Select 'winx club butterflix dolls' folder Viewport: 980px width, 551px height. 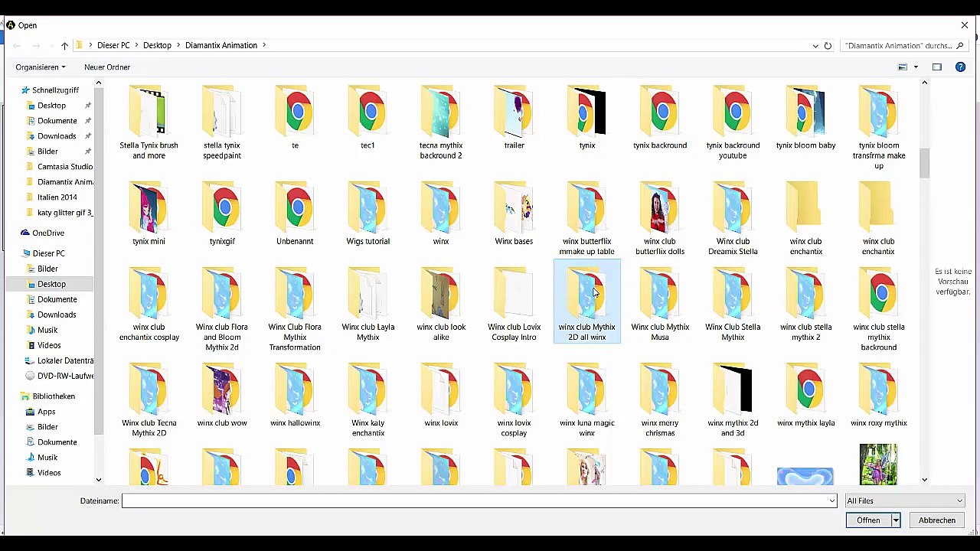[x=660, y=219]
